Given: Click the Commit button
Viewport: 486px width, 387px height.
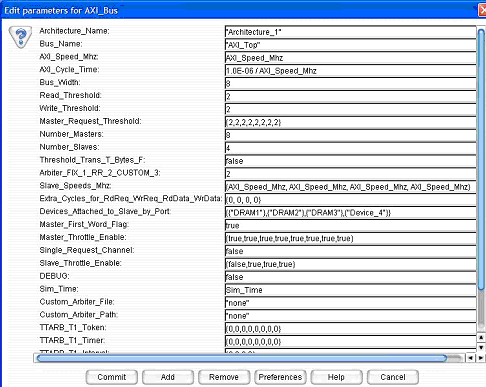Looking at the screenshot, I should (112, 377).
